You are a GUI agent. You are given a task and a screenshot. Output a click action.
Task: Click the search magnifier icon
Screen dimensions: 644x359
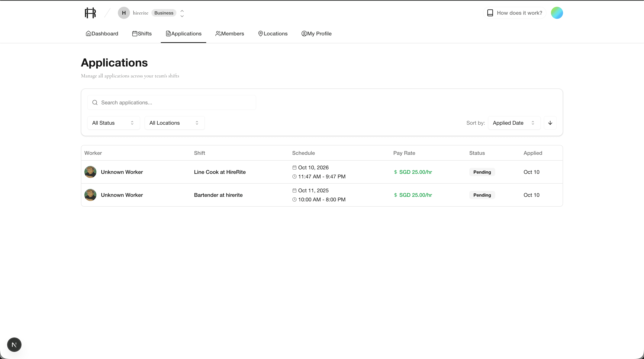point(95,102)
